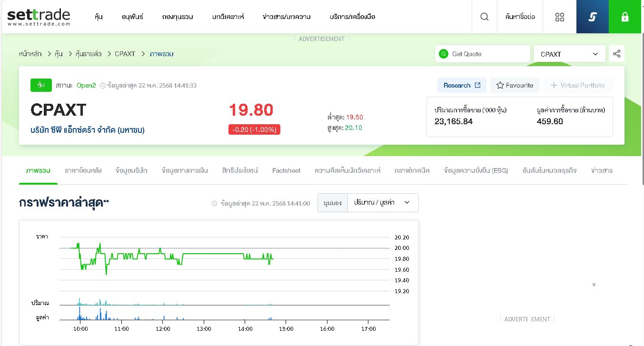Click into the Get Quote input field
This screenshot has width=644, height=346.
483,54
